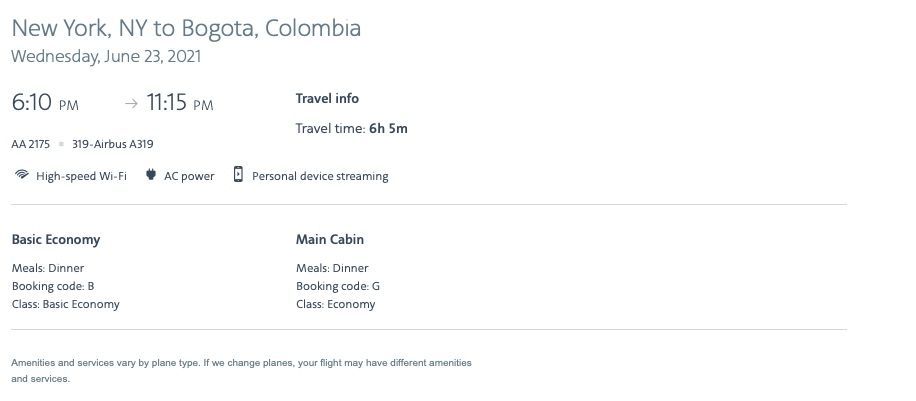Viewport: 916px width, 401px height.
Task: Click the High-speed Wi-Fi signal icon
Action: [21, 176]
